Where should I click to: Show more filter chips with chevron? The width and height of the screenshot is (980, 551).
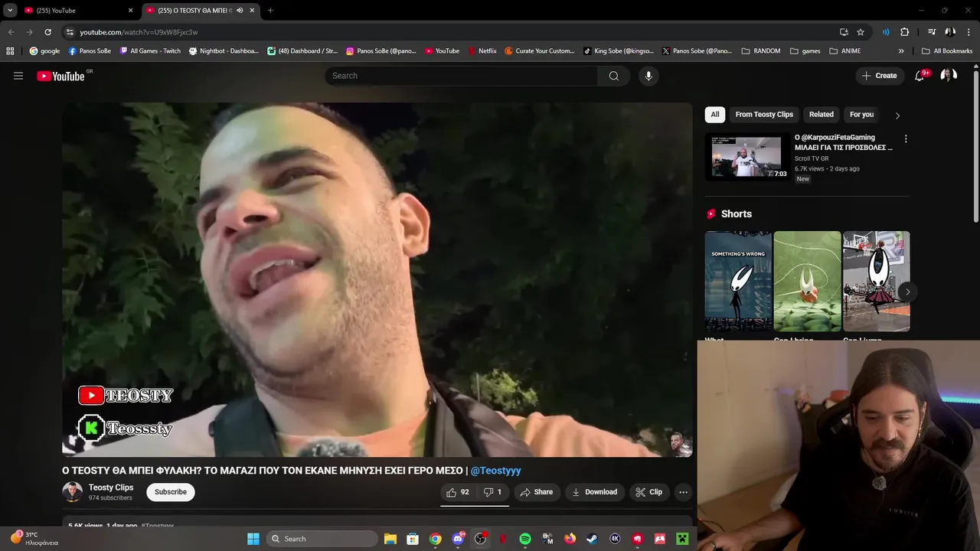coord(897,116)
